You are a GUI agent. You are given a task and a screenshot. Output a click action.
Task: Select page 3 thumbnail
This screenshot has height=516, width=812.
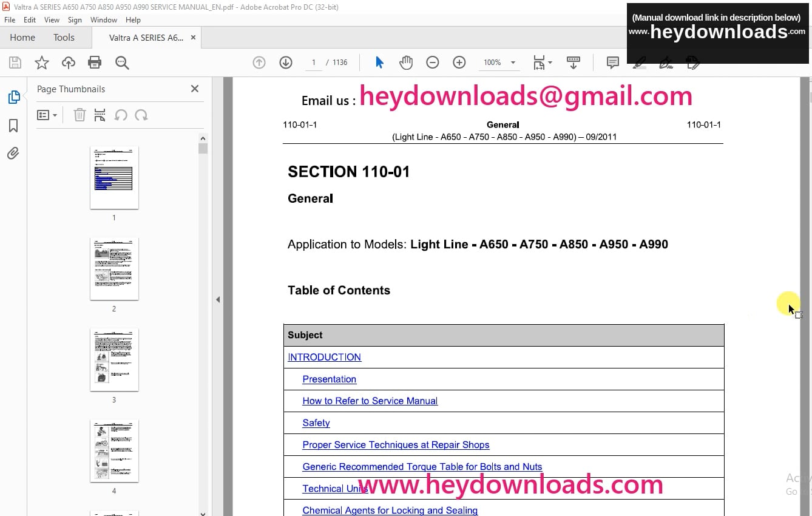coord(114,360)
